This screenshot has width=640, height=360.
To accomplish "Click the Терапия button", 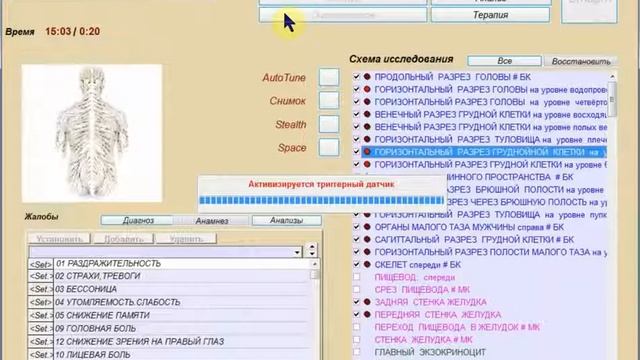I will coord(490,15).
